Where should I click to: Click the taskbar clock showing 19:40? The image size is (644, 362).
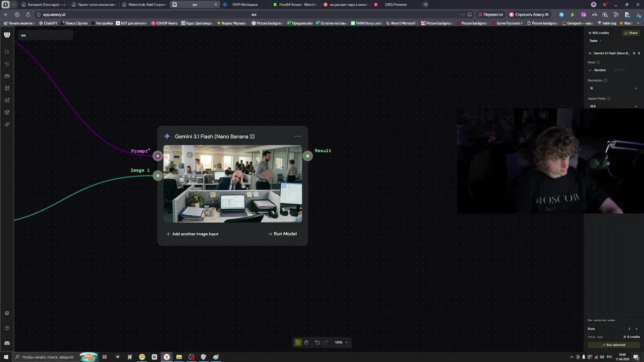click(622, 357)
